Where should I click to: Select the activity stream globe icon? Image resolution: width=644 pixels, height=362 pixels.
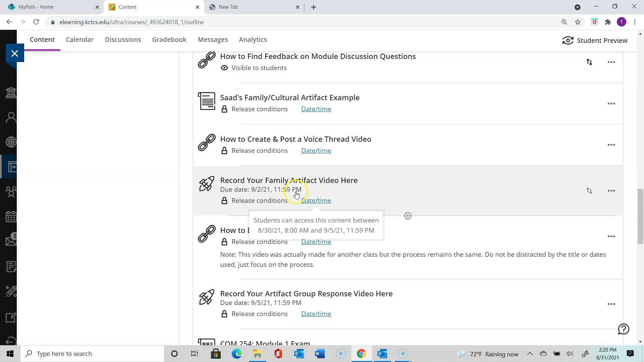[x=10, y=142]
